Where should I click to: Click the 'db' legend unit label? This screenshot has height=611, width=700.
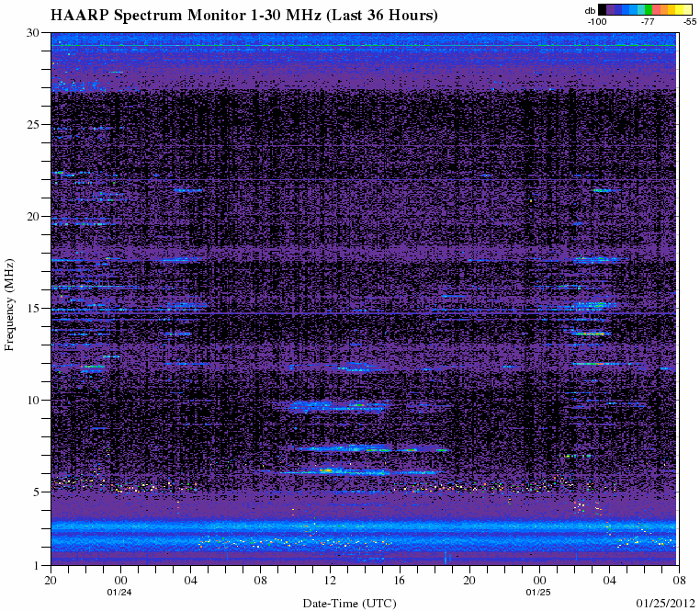pyautogui.click(x=590, y=11)
